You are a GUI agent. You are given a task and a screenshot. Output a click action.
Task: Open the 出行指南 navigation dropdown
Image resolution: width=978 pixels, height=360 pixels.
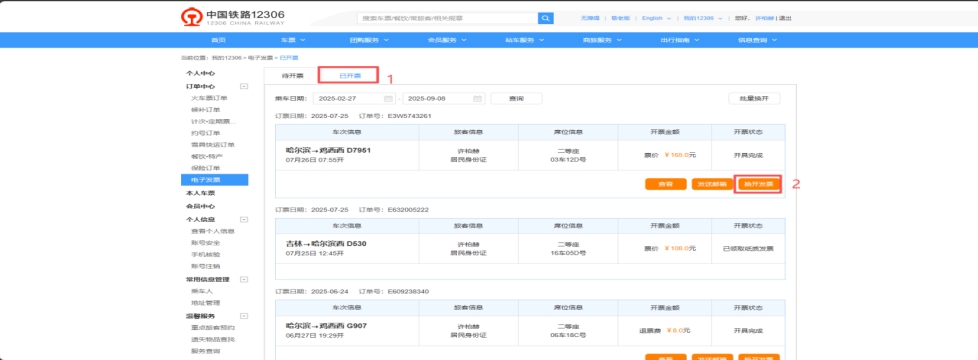(680, 40)
